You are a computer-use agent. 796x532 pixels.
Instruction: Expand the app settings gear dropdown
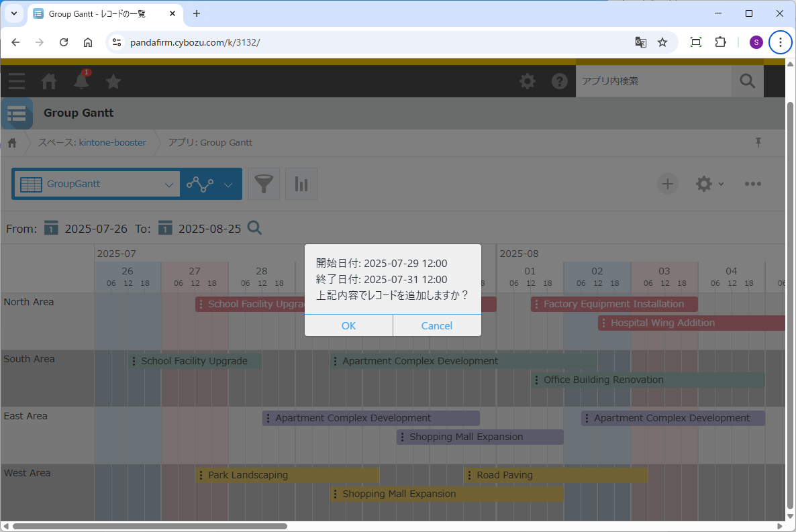coord(709,184)
